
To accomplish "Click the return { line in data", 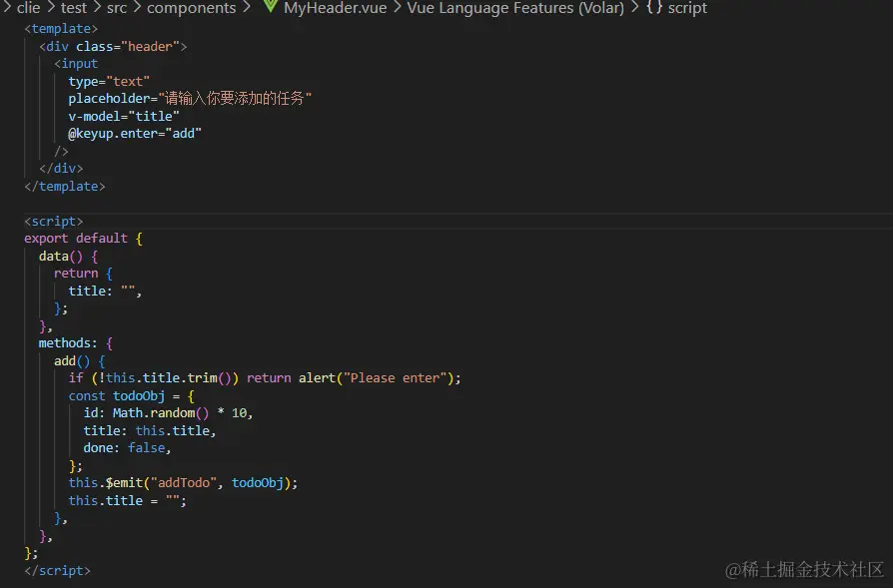I will coord(83,274).
